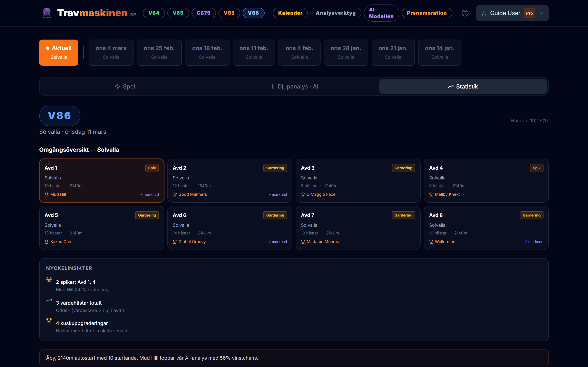
Task: Open the Avd 4 Spik race card
Action: (x=486, y=181)
